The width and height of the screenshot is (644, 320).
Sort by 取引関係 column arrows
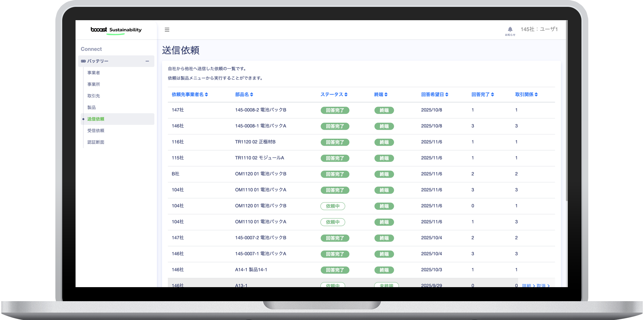point(536,94)
